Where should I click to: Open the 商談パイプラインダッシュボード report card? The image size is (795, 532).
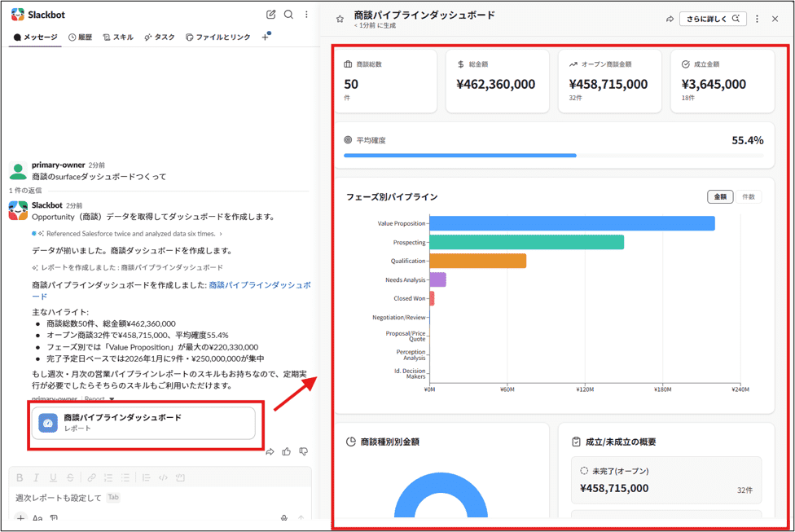pyautogui.click(x=143, y=423)
